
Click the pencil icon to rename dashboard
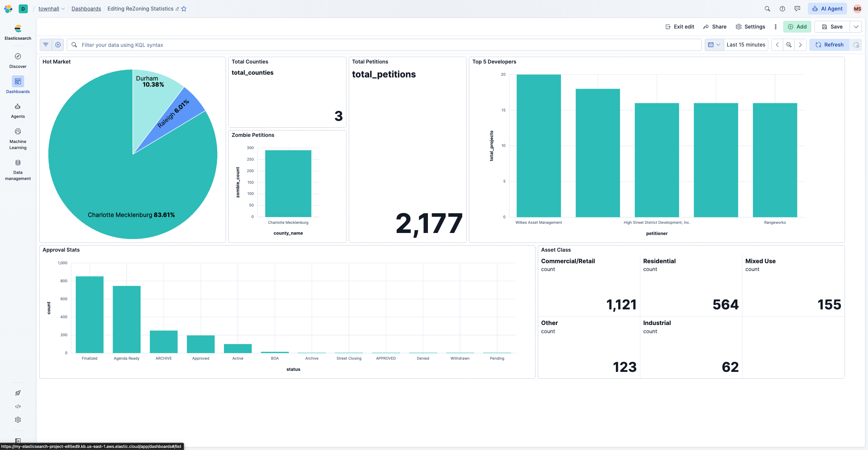[x=177, y=9]
